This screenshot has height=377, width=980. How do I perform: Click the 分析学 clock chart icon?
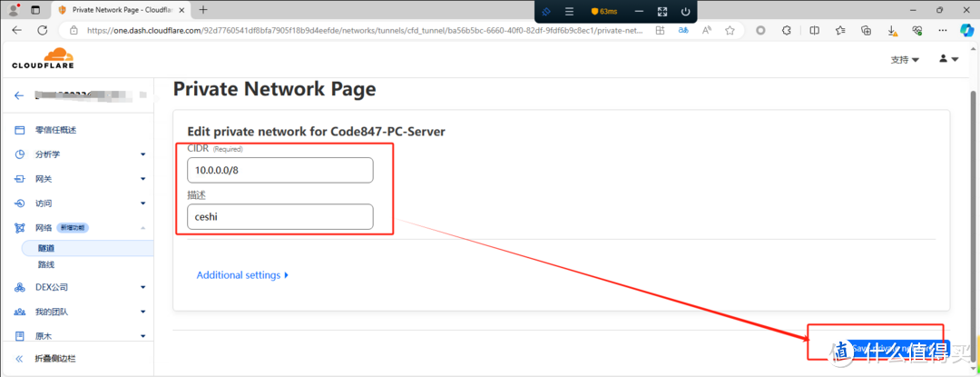pyautogui.click(x=20, y=154)
